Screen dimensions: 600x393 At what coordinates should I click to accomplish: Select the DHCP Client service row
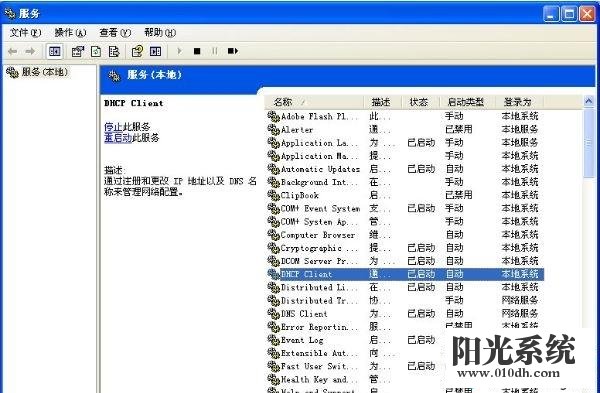point(404,274)
